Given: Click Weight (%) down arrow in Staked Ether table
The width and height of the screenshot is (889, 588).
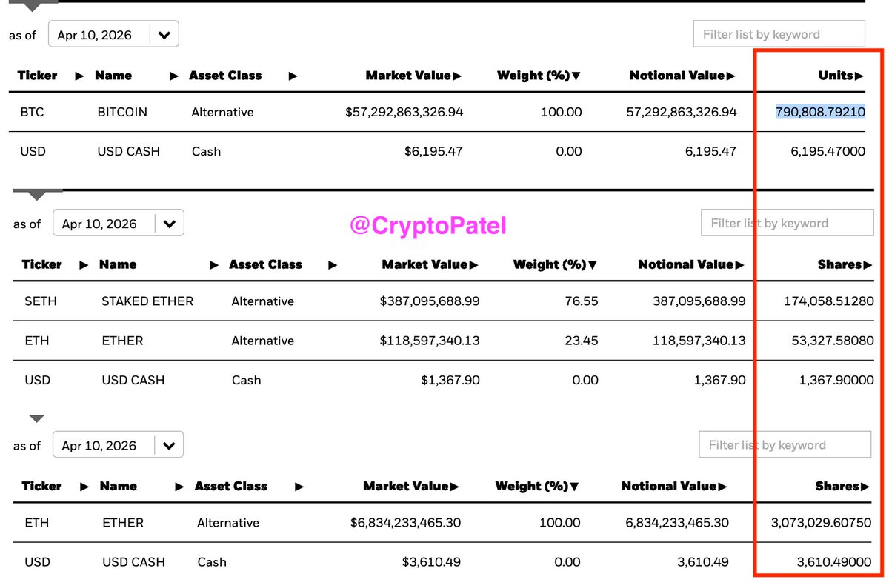Looking at the screenshot, I should (x=593, y=264).
